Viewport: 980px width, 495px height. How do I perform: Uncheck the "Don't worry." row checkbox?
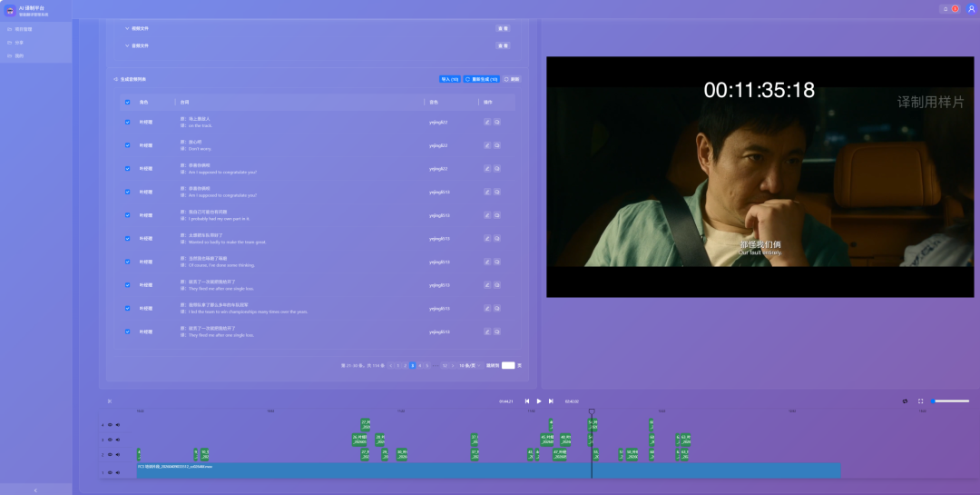click(128, 145)
